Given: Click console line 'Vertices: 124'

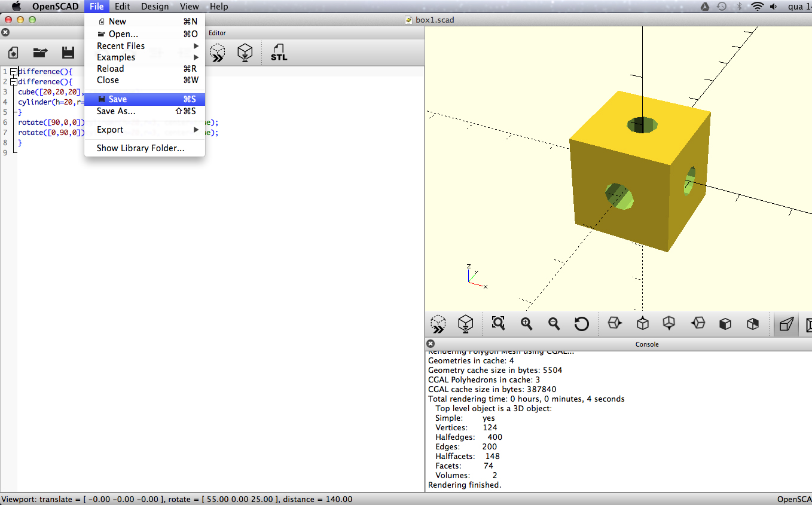Looking at the screenshot, I should tap(466, 427).
